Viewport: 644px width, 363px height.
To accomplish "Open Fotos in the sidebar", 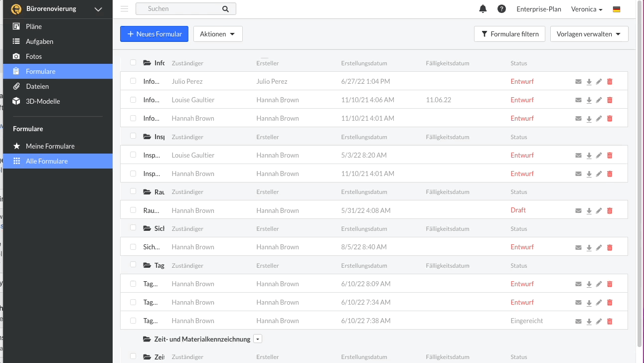I will click(x=34, y=56).
